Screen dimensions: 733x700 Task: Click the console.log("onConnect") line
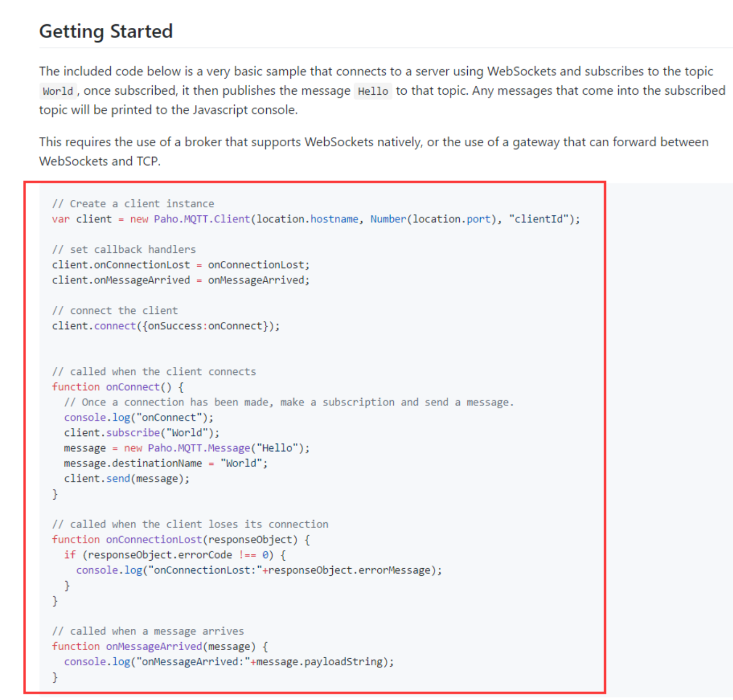click(138, 417)
